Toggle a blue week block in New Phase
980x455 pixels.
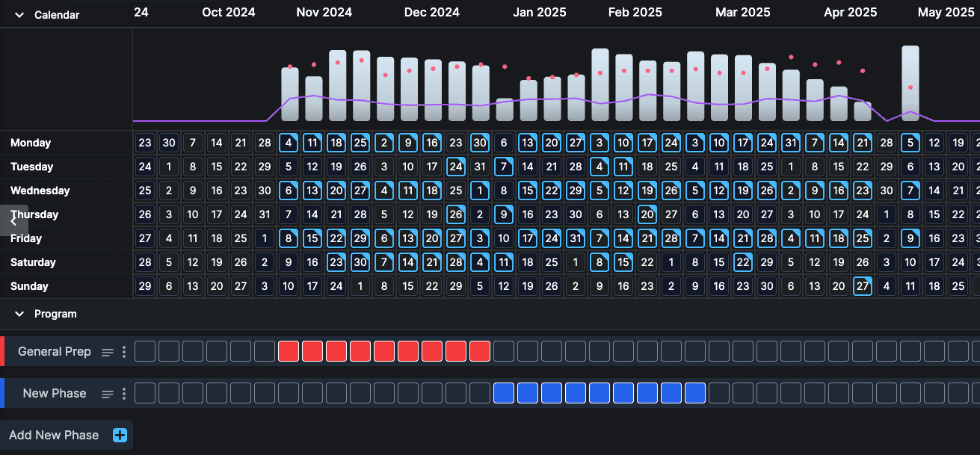point(600,392)
